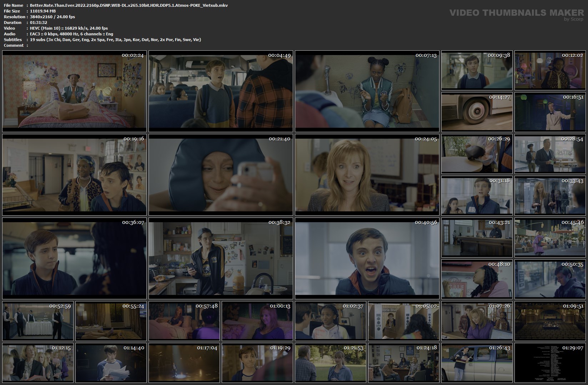Image resolution: width=588 pixels, height=385 pixels.
Task: Select the thumbnail stamped 00:48:10
Action: [477, 279]
